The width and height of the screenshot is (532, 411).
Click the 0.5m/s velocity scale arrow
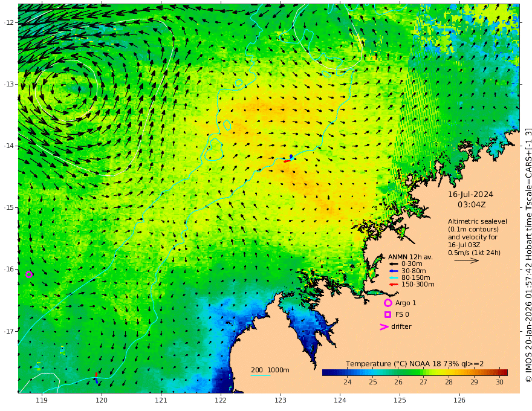(x=467, y=261)
